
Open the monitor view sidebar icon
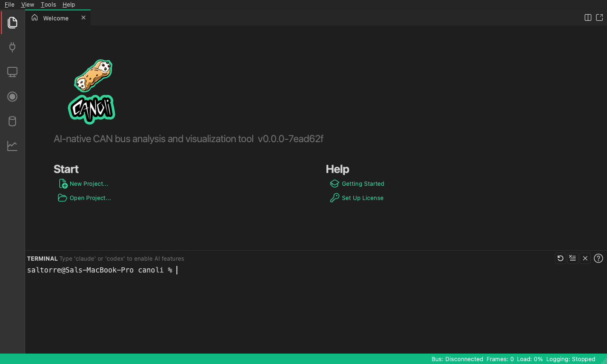[x=12, y=72]
